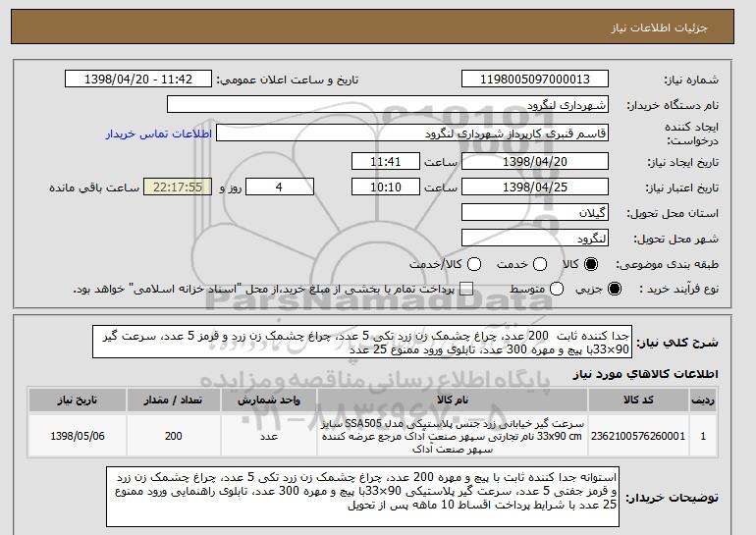Click the remaining days field showing 4
This screenshot has width=756, height=535.
280,187
